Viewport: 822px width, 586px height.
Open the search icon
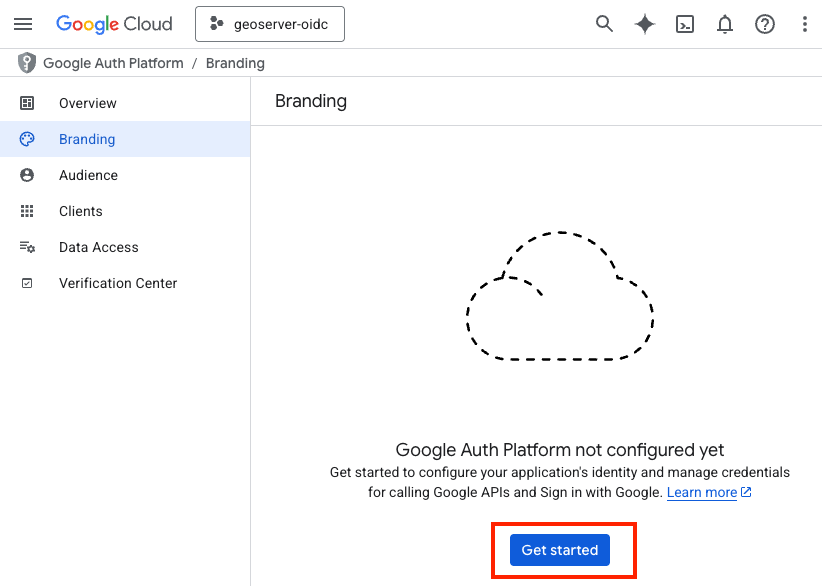pos(604,23)
